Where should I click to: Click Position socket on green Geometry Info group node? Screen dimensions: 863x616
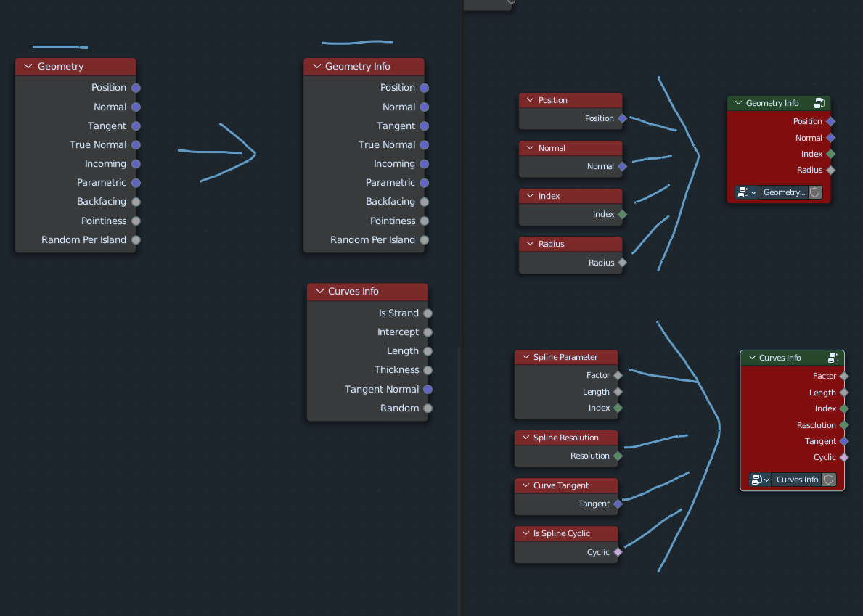(831, 121)
